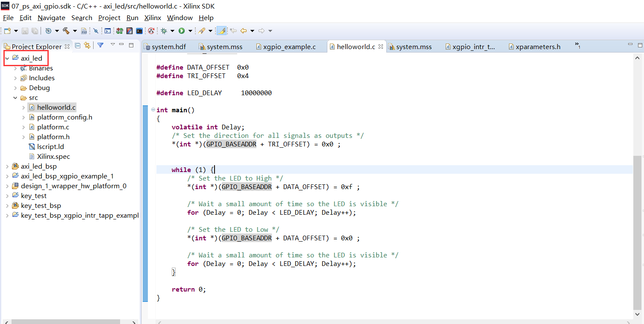The height and width of the screenshot is (324, 644).
Task: Click the green Program FPGA icon
Action: (x=119, y=31)
